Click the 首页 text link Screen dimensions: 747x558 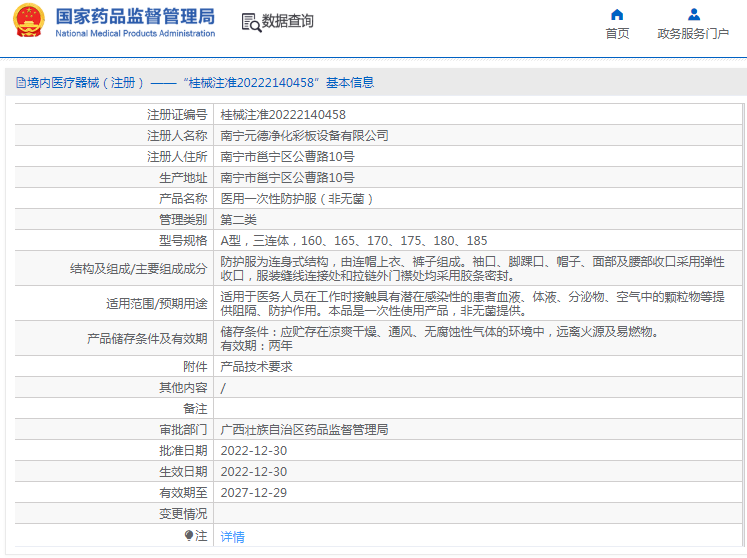tap(617, 33)
